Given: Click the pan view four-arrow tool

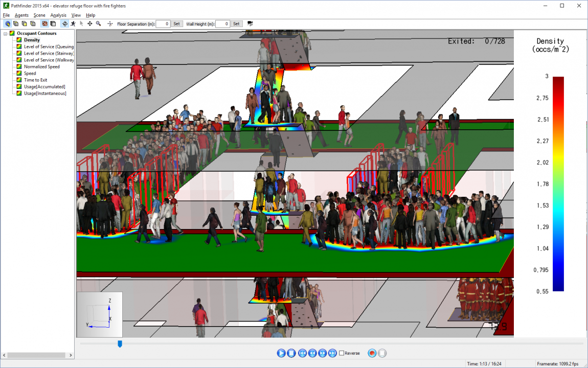Looking at the screenshot, I should point(90,24).
